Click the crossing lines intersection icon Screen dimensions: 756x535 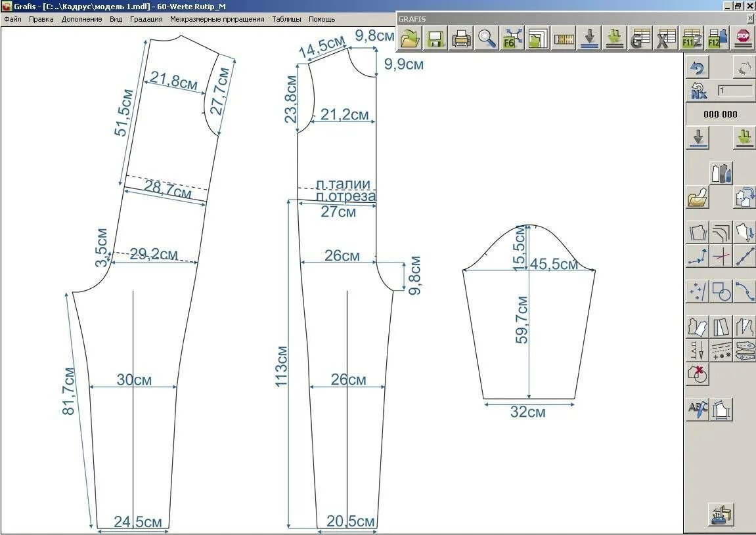(x=721, y=256)
